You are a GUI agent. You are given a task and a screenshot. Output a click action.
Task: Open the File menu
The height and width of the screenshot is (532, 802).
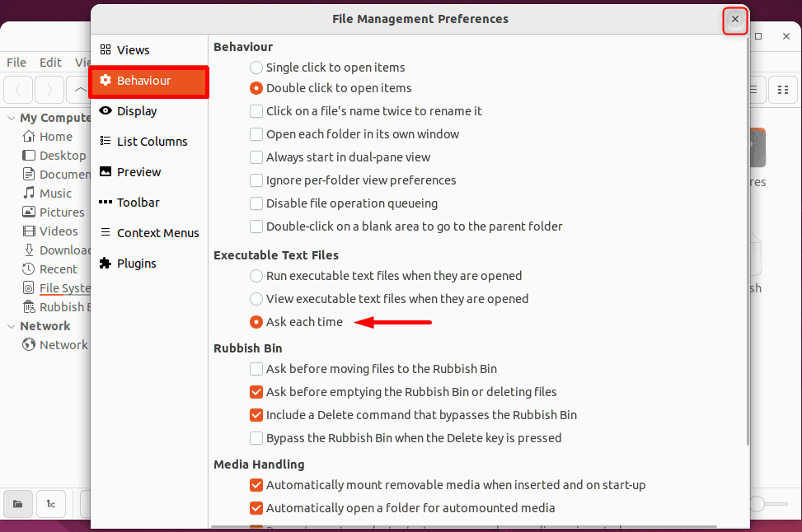coord(16,62)
